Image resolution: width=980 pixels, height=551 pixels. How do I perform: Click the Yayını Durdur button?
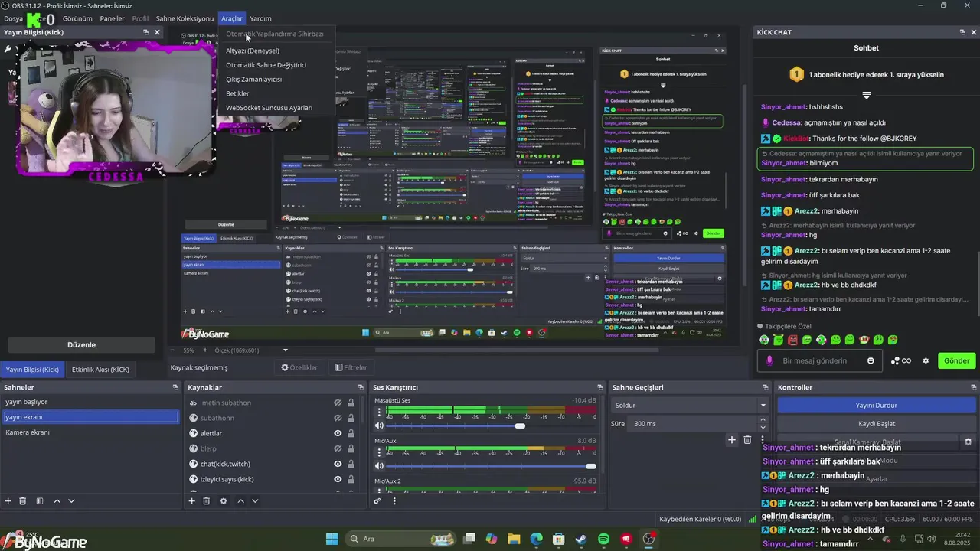click(876, 405)
